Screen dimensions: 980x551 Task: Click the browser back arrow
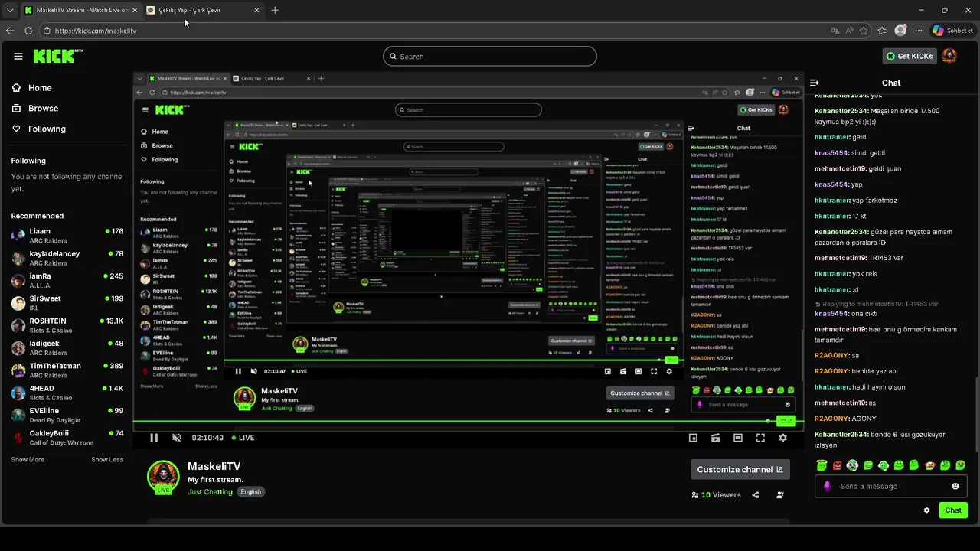(10, 31)
